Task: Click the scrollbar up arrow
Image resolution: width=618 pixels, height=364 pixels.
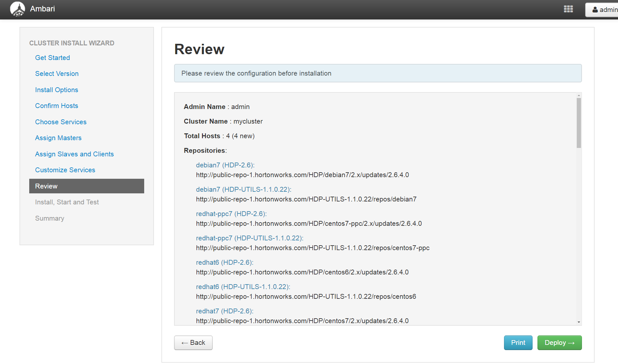Action: pos(579,95)
